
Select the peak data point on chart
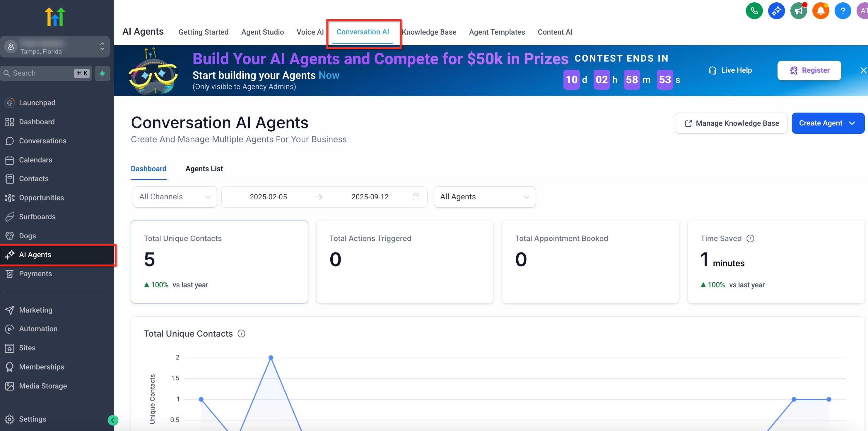pyautogui.click(x=271, y=357)
